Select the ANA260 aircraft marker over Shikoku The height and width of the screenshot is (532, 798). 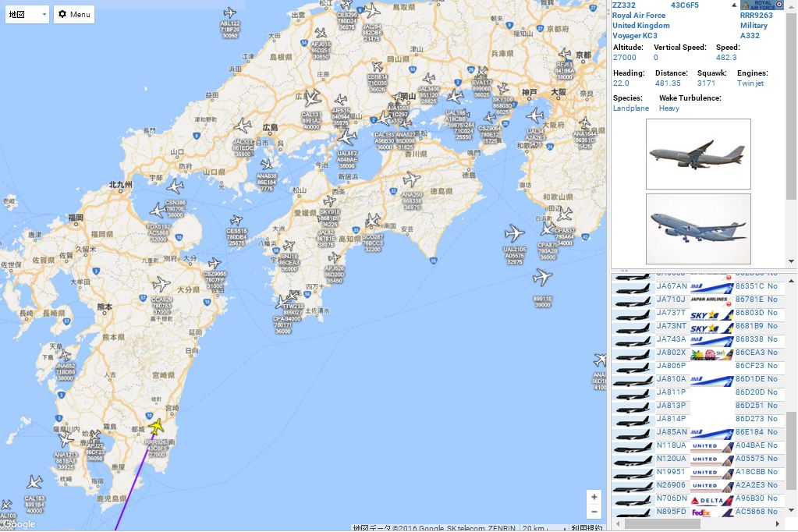pos(411,179)
